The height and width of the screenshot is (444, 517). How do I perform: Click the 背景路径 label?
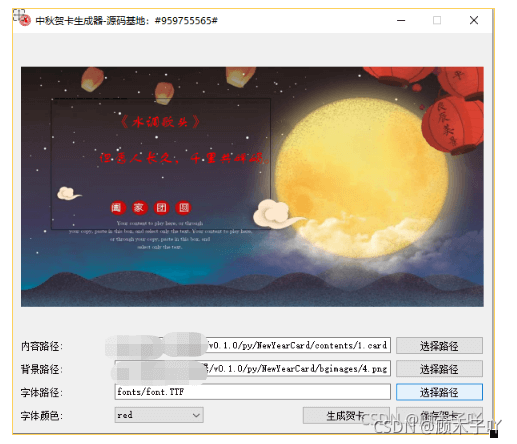(x=42, y=369)
